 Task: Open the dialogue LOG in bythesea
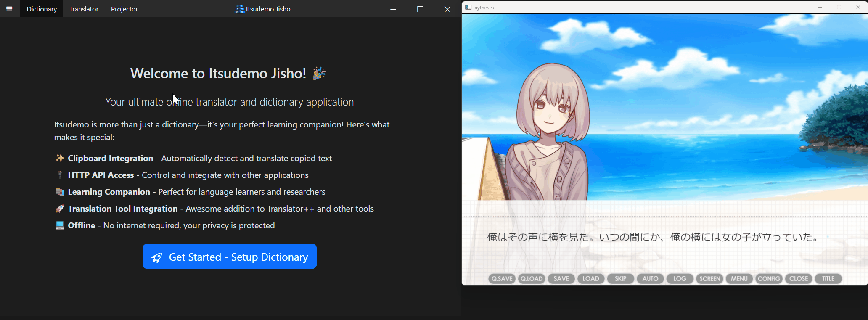point(680,279)
